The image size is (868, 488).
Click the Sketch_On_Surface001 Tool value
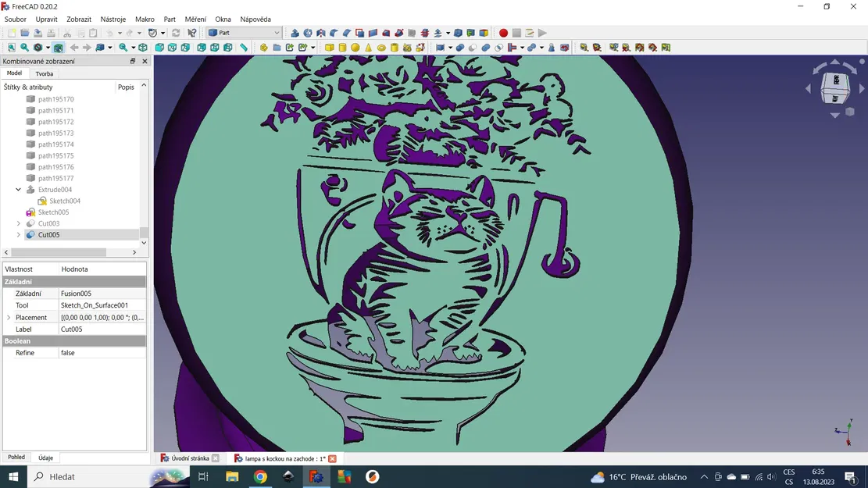[102, 305]
